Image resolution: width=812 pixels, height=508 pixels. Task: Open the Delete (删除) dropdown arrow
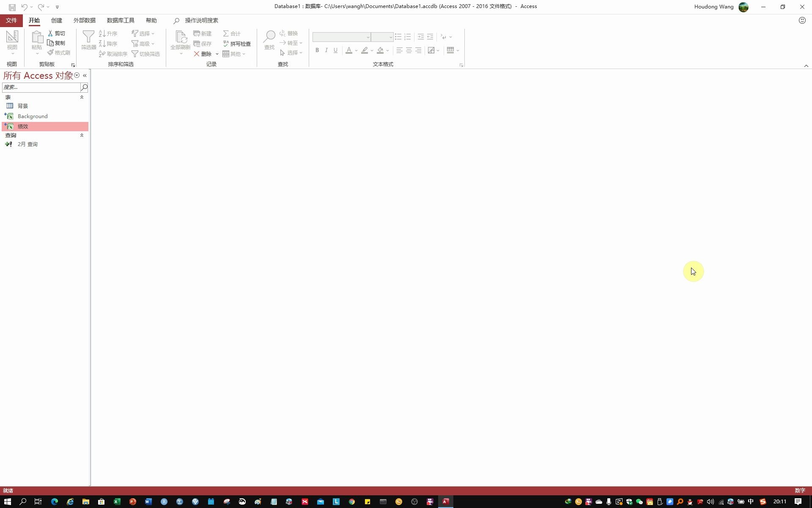(x=217, y=54)
